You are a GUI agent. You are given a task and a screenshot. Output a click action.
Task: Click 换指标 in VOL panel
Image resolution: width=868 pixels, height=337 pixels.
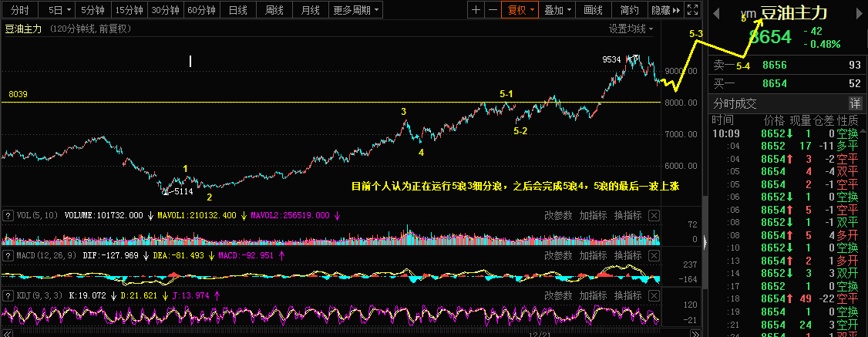[627, 215]
